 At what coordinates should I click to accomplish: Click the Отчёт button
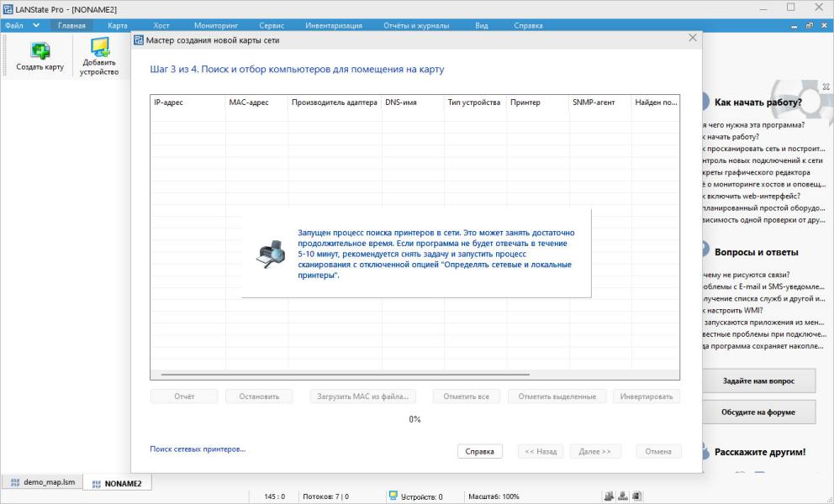pyautogui.click(x=184, y=396)
